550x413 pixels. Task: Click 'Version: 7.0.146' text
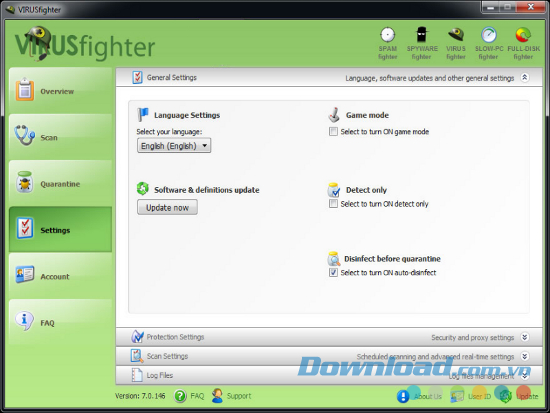point(140,396)
